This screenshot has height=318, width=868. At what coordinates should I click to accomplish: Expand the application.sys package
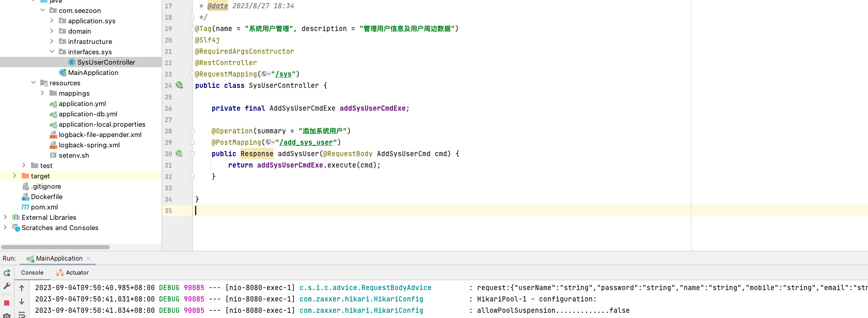(x=52, y=21)
